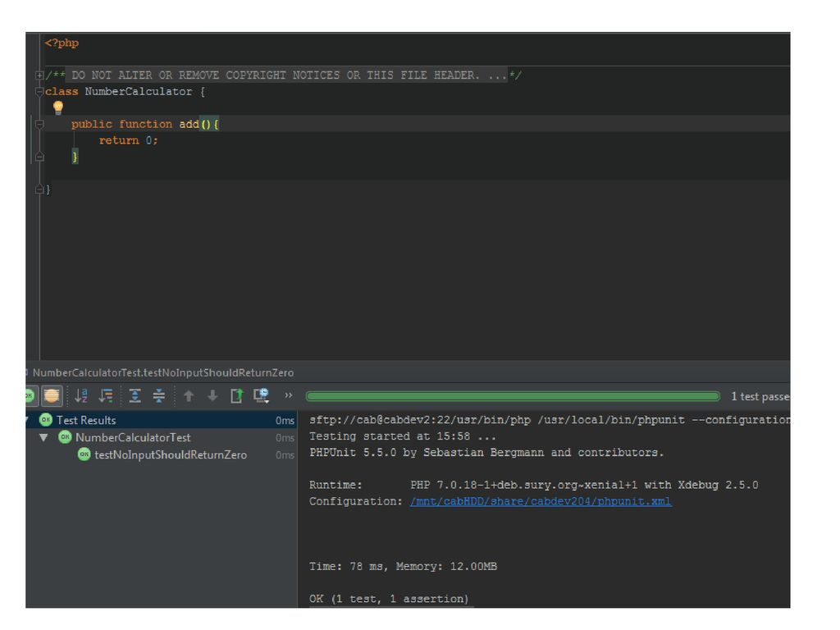Click the return 0 statement
The height and width of the screenshot is (630, 840).
129,140
